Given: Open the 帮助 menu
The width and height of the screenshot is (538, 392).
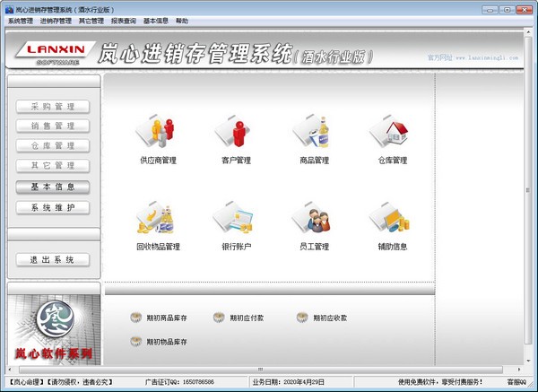Looking at the screenshot, I should click(x=182, y=21).
